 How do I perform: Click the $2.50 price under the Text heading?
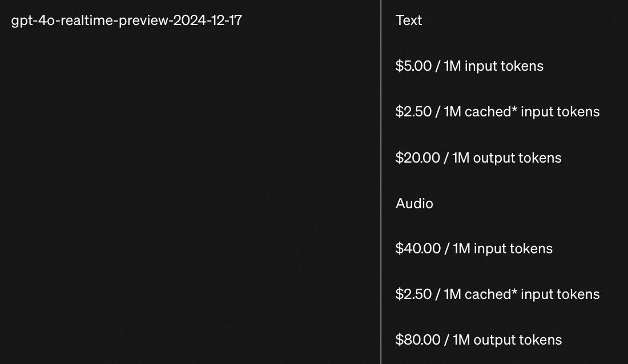click(413, 112)
